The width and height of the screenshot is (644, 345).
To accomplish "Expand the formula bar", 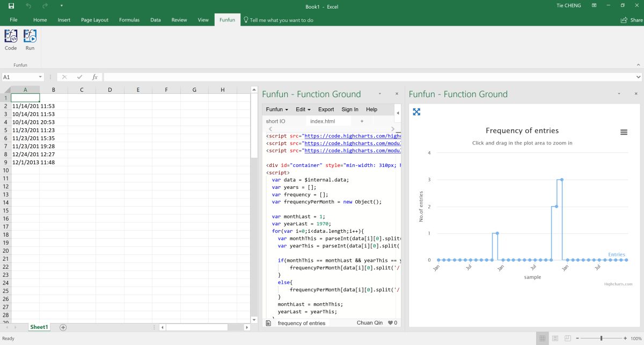I will pos(638,77).
